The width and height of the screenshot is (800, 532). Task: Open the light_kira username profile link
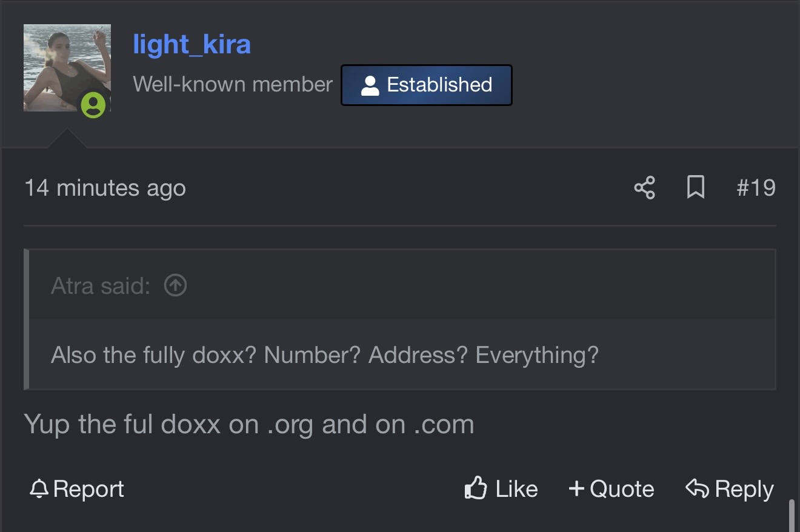[x=192, y=44]
